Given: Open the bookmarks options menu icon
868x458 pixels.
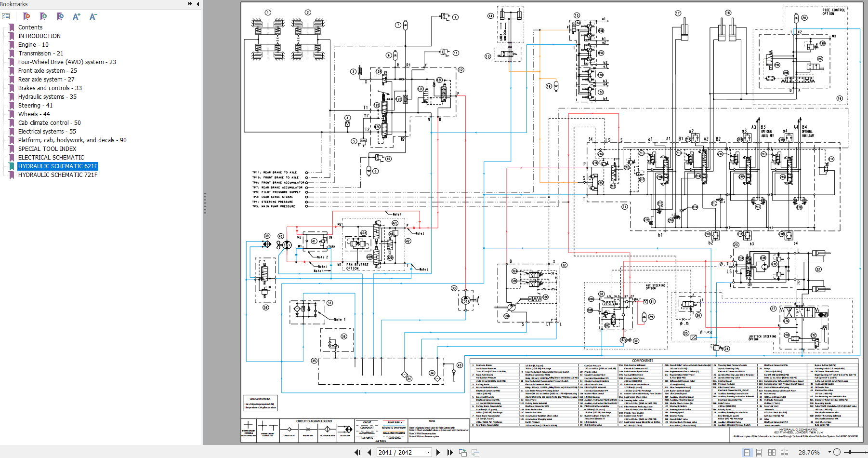Looking at the screenshot, I should (6, 16).
